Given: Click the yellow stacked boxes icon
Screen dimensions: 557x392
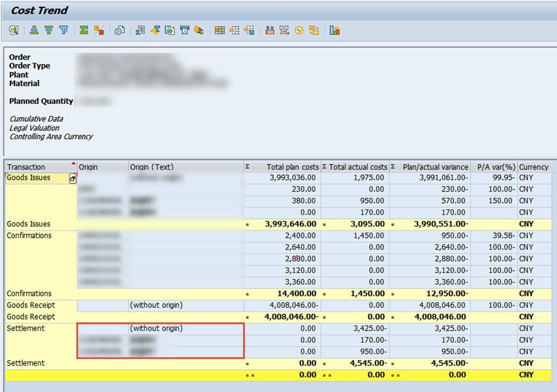Looking at the screenshot, I should 314,31.
